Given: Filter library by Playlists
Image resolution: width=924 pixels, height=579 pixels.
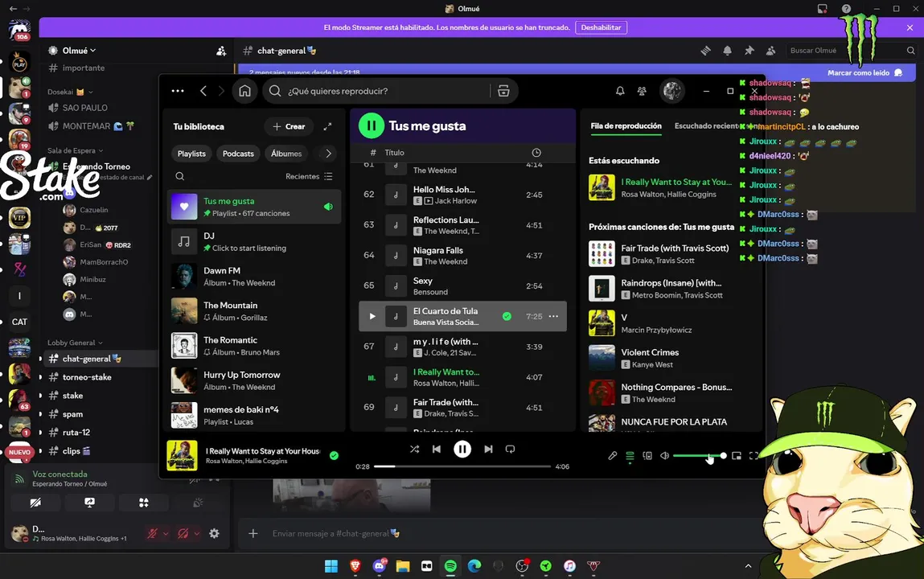Looking at the screenshot, I should pos(191,154).
